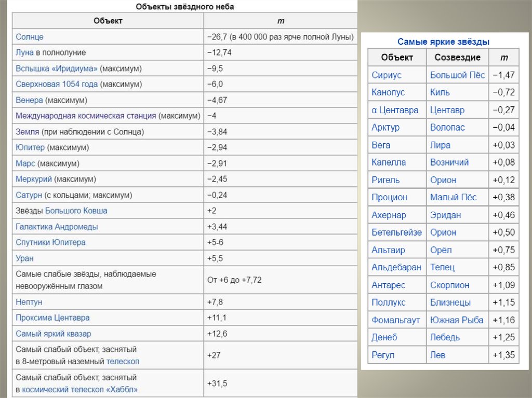Follow the Фомальгаут link

[395, 320]
